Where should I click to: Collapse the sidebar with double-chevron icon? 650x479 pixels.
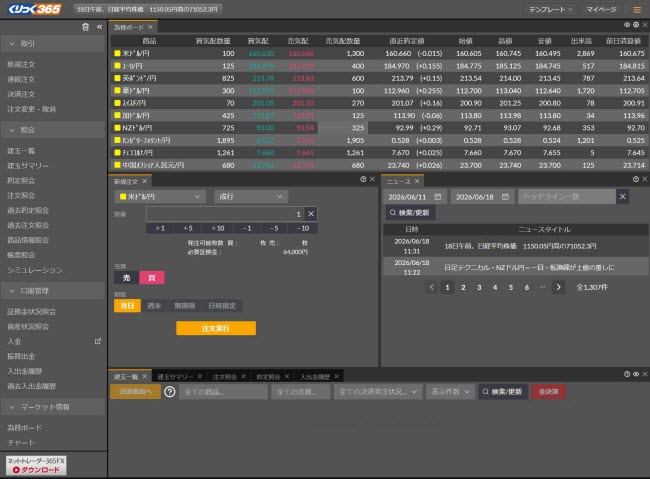(99, 27)
